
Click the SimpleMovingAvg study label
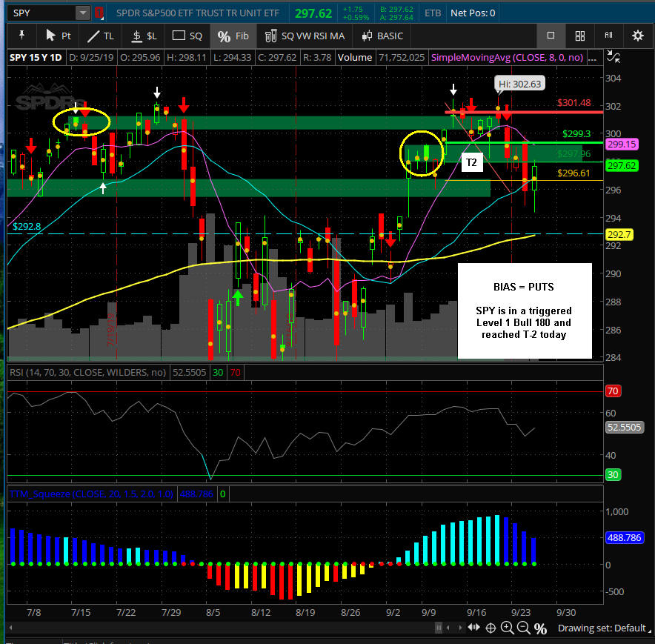point(507,58)
